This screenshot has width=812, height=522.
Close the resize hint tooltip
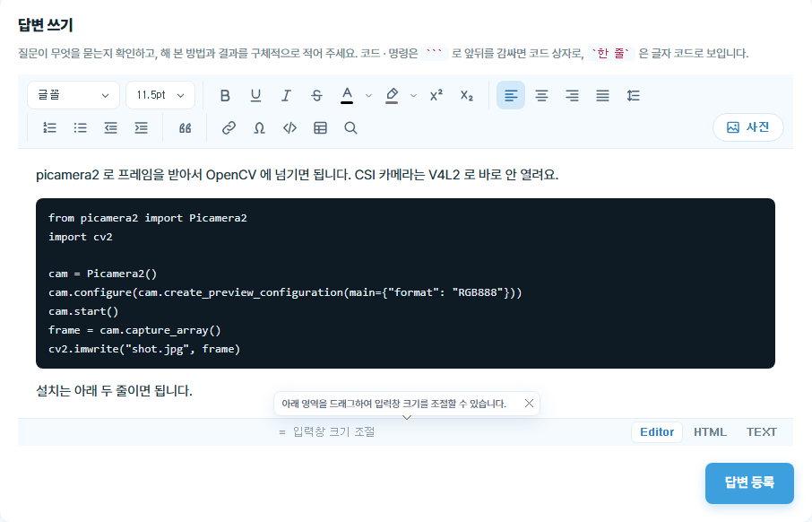pyautogui.click(x=529, y=404)
